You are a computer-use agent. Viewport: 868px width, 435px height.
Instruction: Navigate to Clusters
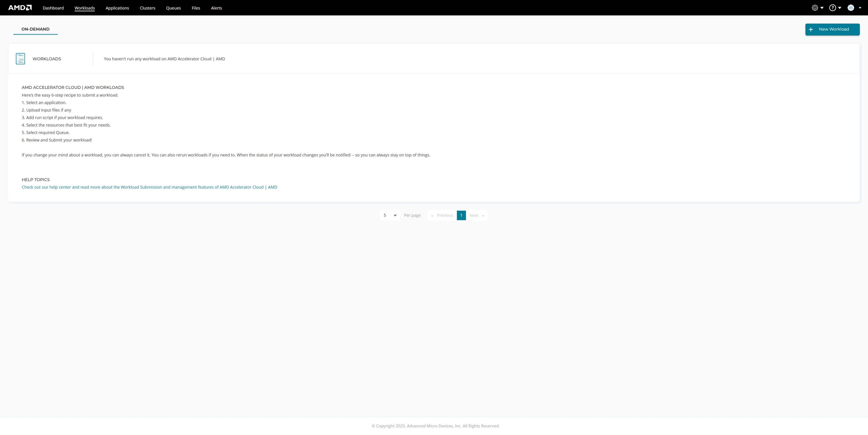pyautogui.click(x=148, y=8)
